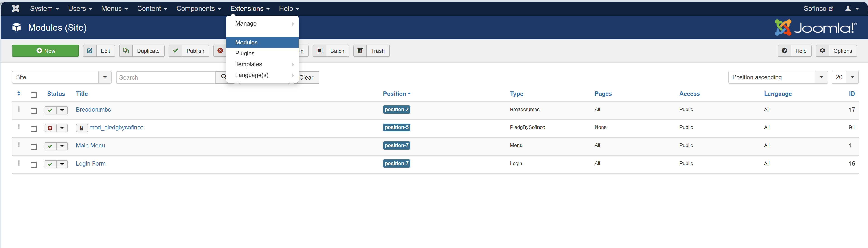This screenshot has height=248, width=868.
Task: Click the Trash bin icon
Action: [x=360, y=51]
